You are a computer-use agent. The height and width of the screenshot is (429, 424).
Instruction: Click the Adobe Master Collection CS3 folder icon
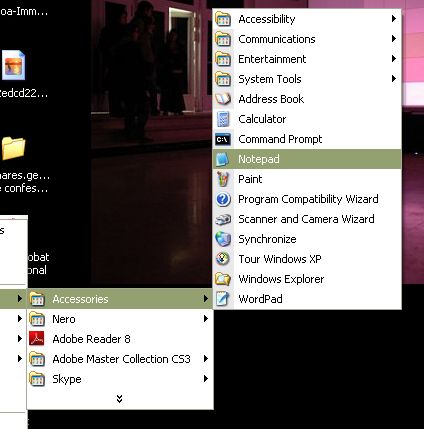click(37, 359)
